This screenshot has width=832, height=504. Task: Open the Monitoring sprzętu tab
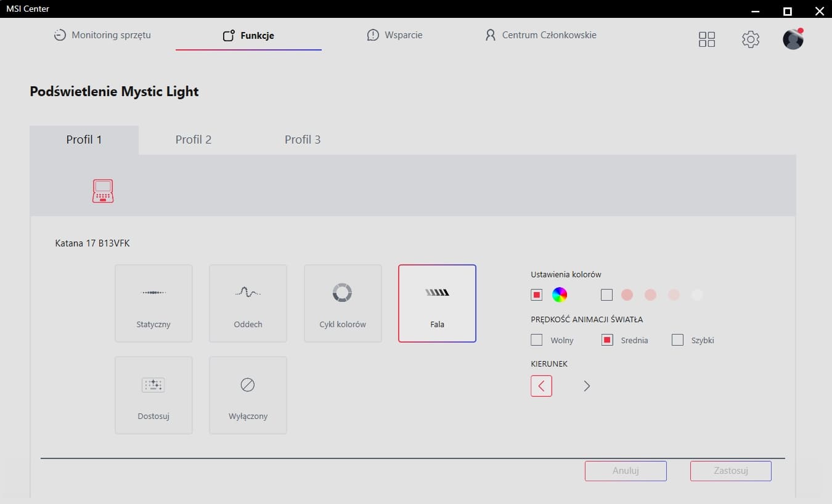click(x=102, y=35)
